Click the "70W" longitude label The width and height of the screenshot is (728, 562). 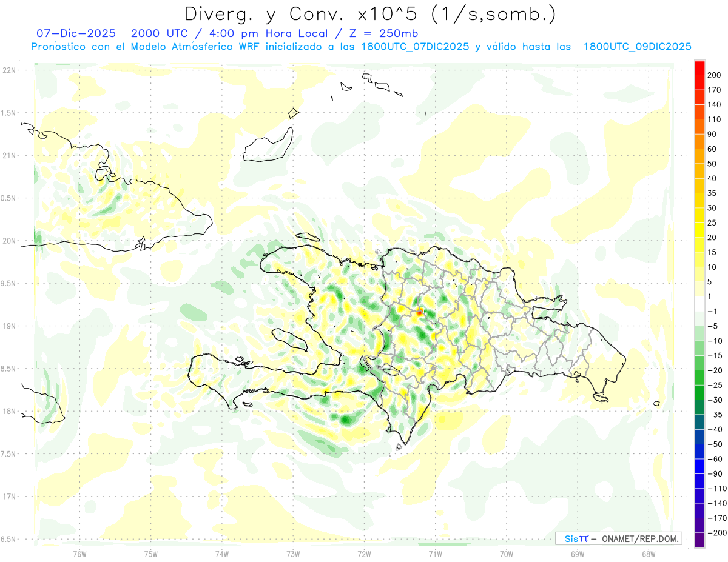point(506,554)
